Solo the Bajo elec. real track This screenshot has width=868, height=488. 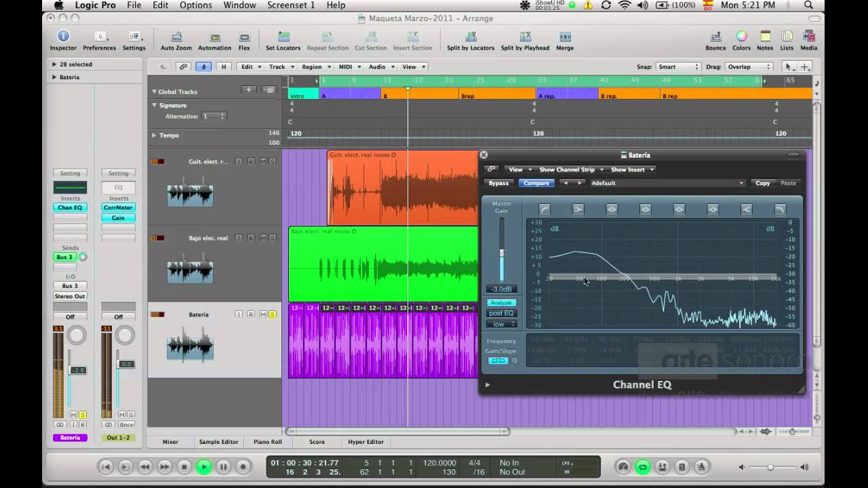point(273,238)
